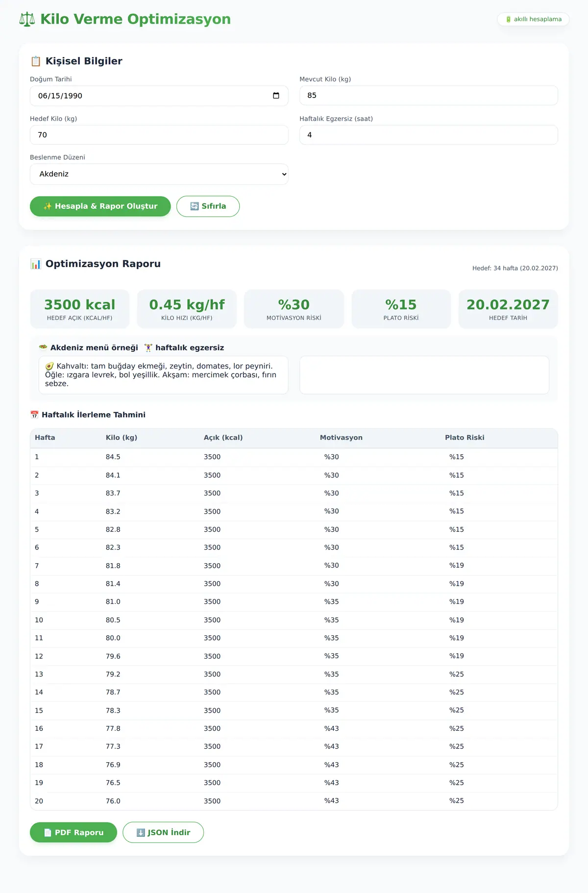Open the date picker calendar icon
Image resolution: width=588 pixels, height=893 pixels.
(x=276, y=96)
